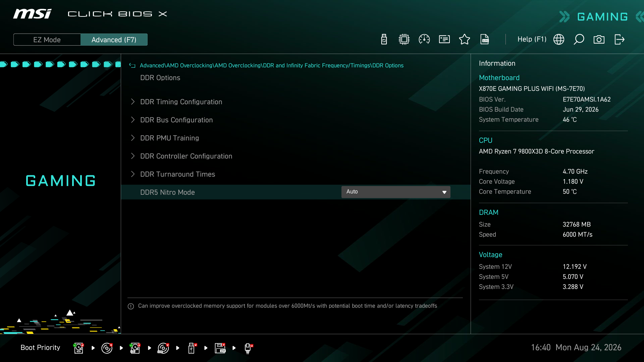Click the Boot Priority label
Screen dimensions: 644x362
point(40,348)
